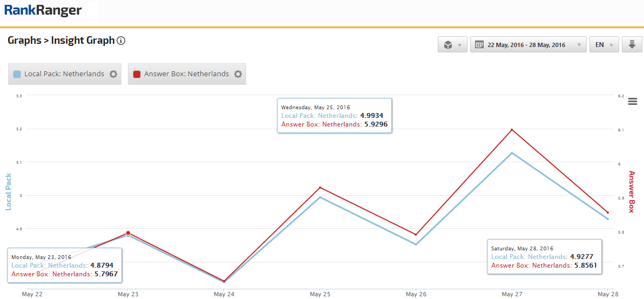Select the red line peak at May 27
This screenshot has height=299, width=644.
(x=512, y=129)
